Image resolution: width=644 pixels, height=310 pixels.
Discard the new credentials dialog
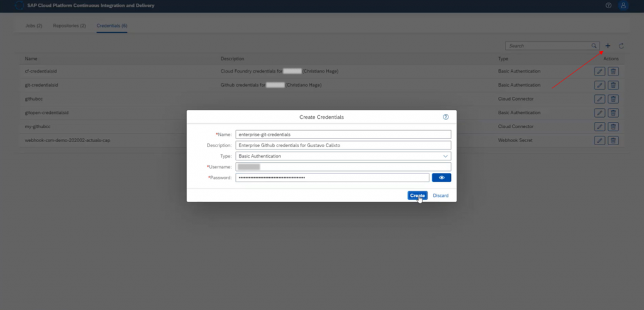point(441,196)
